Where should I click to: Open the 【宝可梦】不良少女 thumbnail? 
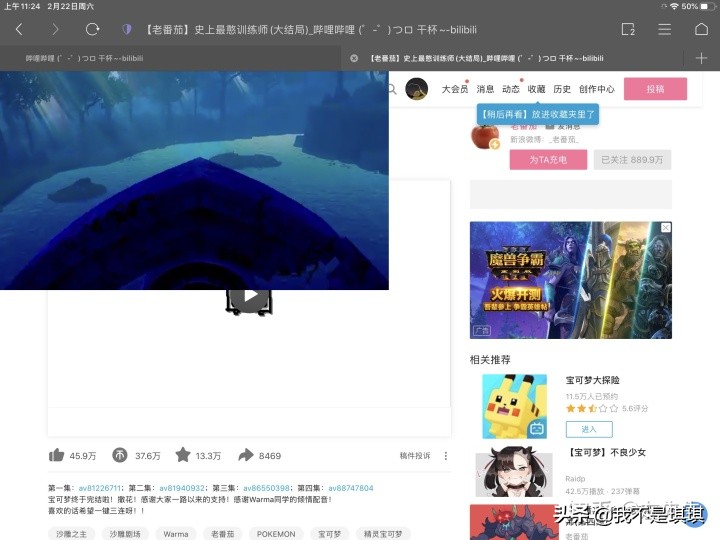coord(514,472)
